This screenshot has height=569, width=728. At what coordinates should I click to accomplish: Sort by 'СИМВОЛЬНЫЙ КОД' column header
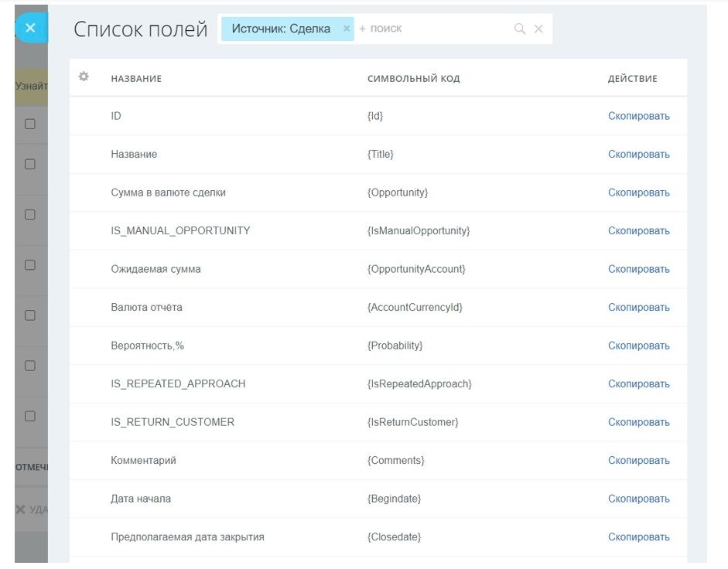pyautogui.click(x=414, y=79)
